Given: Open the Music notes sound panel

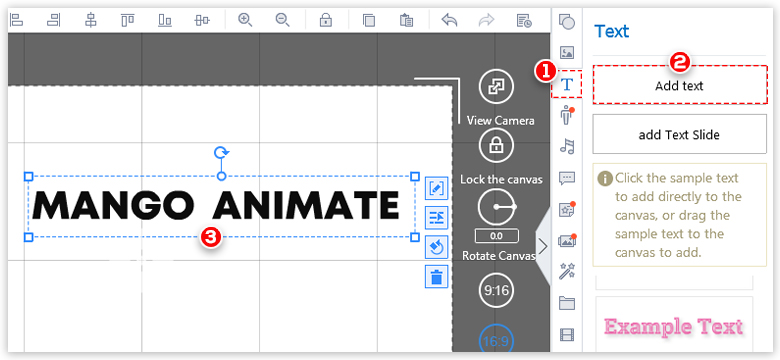Looking at the screenshot, I should point(567,146).
